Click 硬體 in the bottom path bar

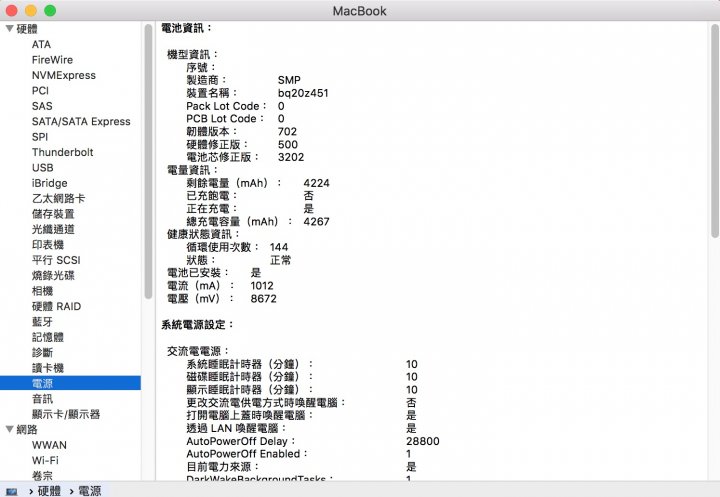[x=49, y=491]
